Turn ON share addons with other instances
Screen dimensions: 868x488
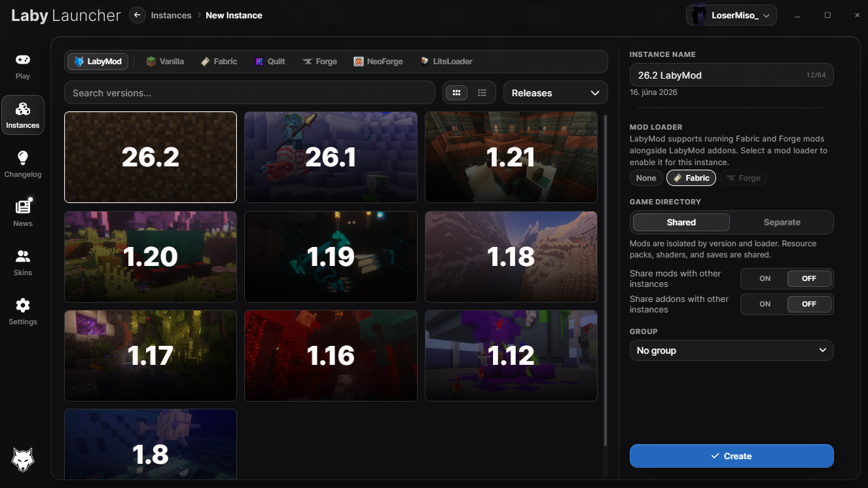point(765,304)
